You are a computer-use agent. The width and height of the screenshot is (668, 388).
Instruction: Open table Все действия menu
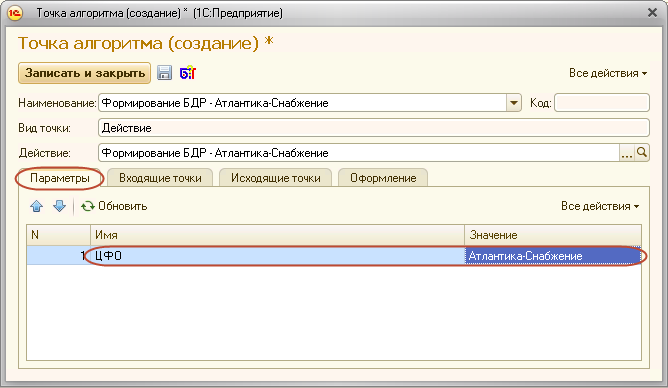pyautogui.click(x=600, y=206)
